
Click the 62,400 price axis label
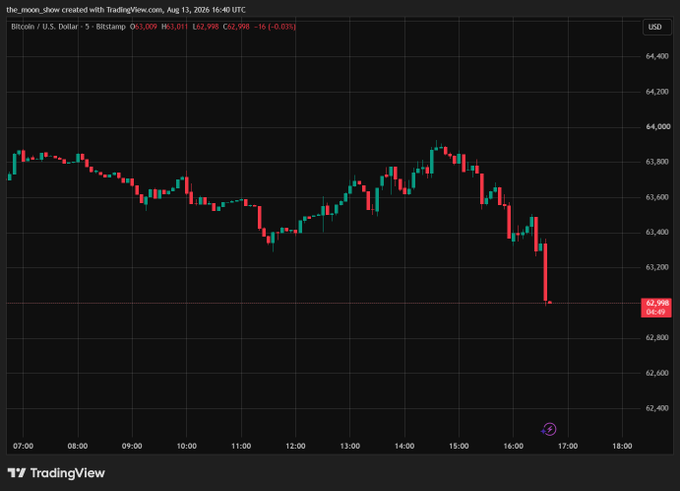(657, 408)
